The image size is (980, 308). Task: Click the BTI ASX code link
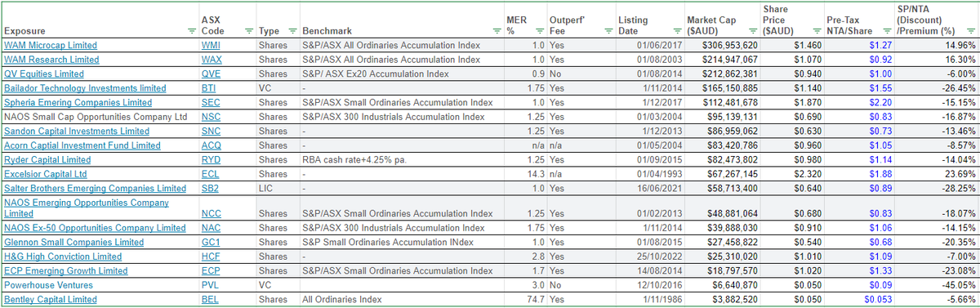[x=208, y=88]
